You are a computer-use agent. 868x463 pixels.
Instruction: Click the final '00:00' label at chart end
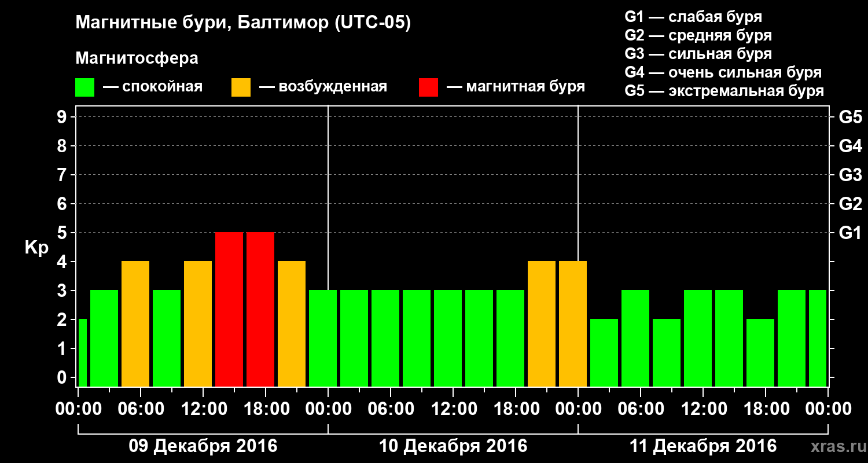tap(828, 409)
